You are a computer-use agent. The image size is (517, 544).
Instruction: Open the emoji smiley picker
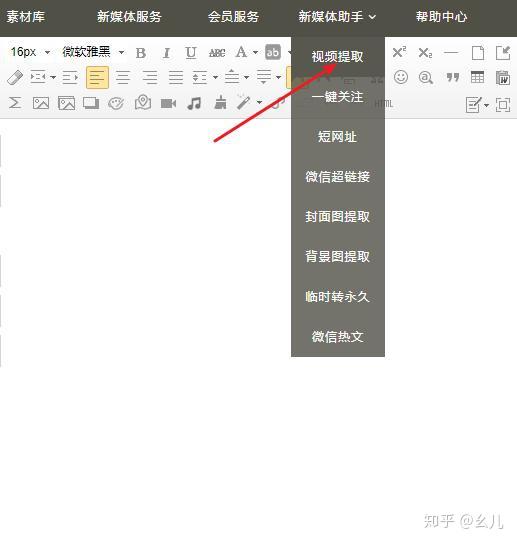tap(401, 77)
